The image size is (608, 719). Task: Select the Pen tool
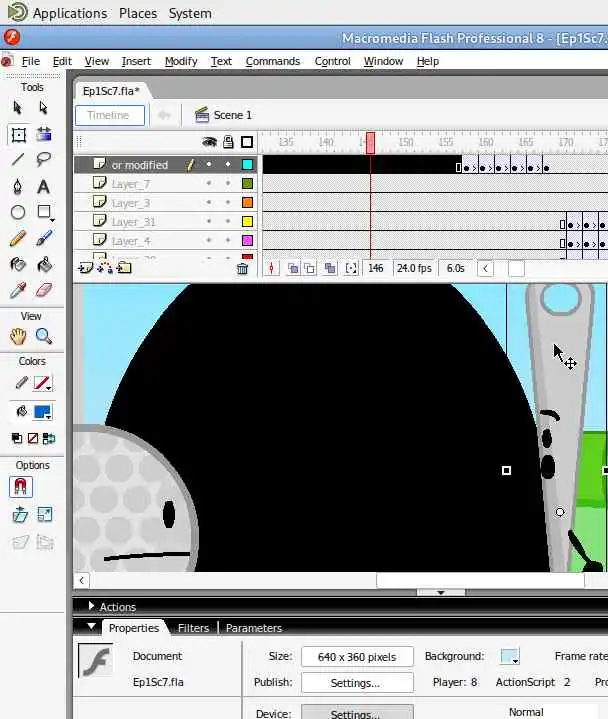[17, 187]
